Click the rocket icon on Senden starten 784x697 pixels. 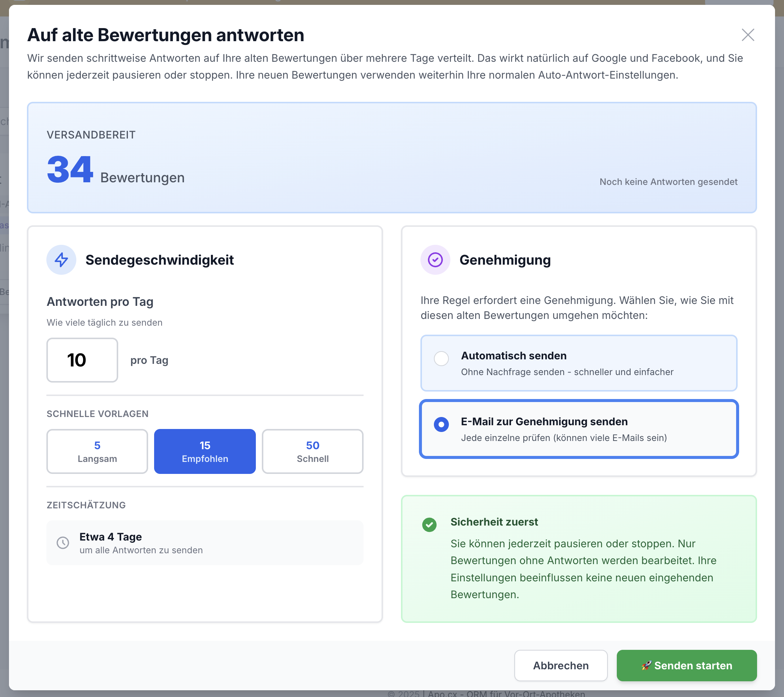646,665
